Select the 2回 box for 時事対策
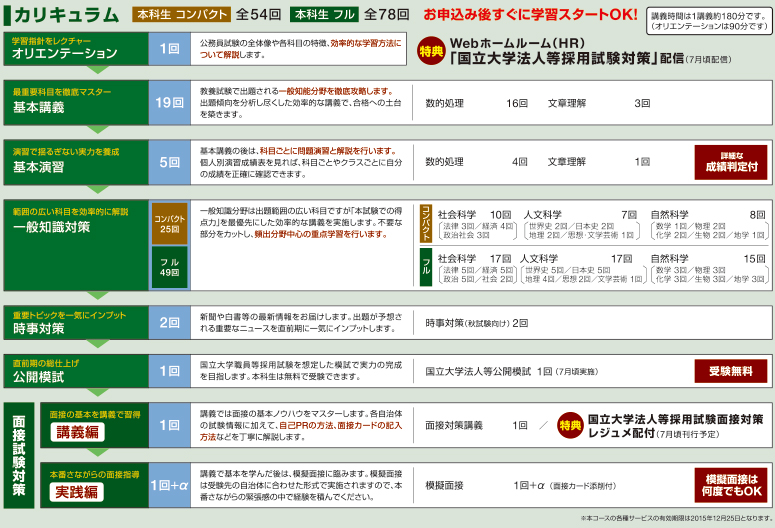 point(169,322)
